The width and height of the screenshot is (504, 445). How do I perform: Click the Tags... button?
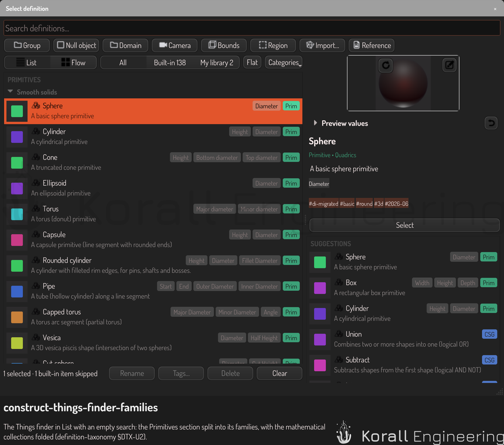pyautogui.click(x=181, y=373)
